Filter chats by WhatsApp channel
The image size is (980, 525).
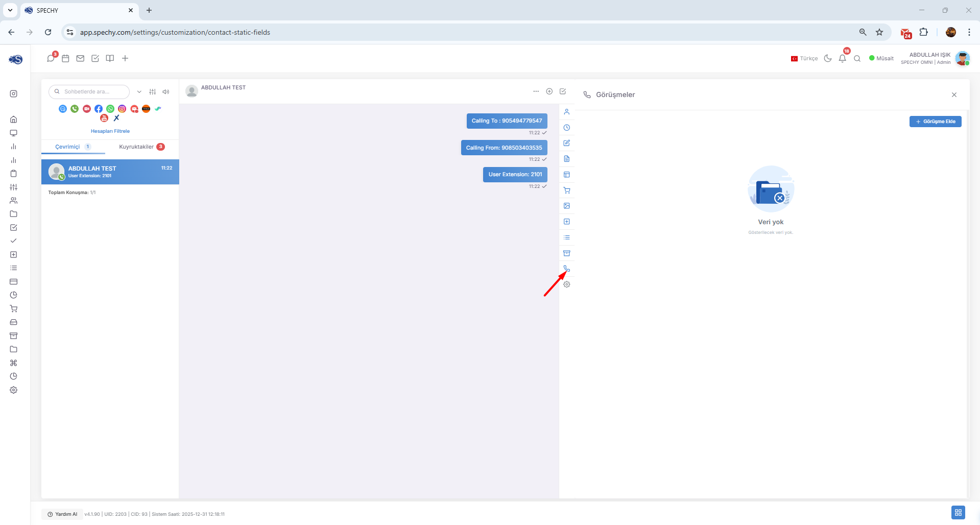(x=110, y=109)
